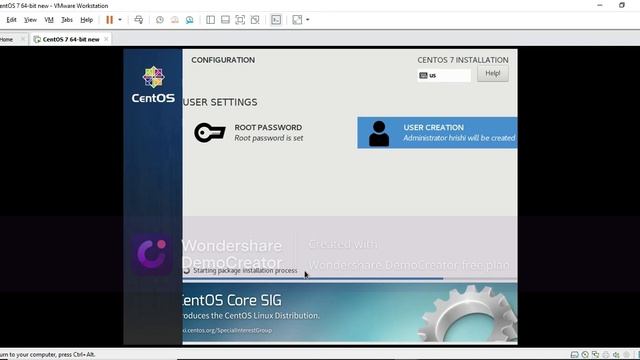The width and height of the screenshot is (640, 360).
Task: Click the key icon for root password
Action: [210, 133]
